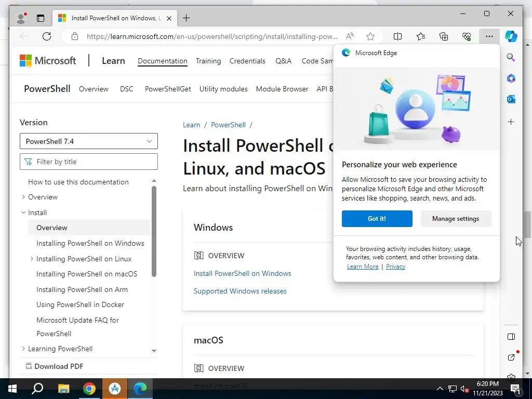The height and width of the screenshot is (399, 532).
Task: Open DSC in PowerShell nav
Action: 127,89
